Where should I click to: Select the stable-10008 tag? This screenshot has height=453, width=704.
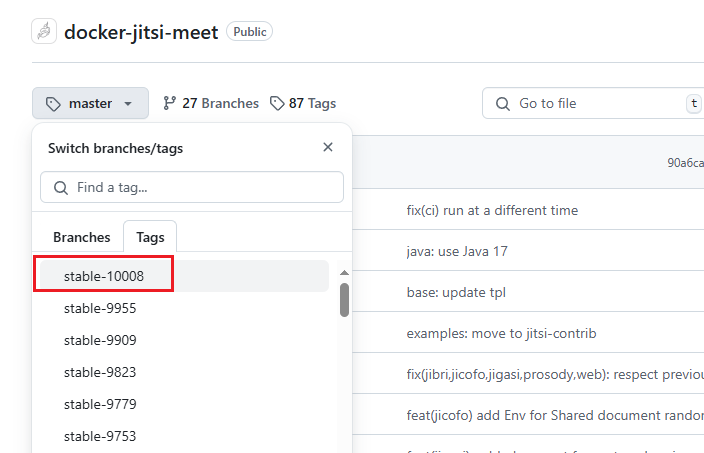[184, 276]
